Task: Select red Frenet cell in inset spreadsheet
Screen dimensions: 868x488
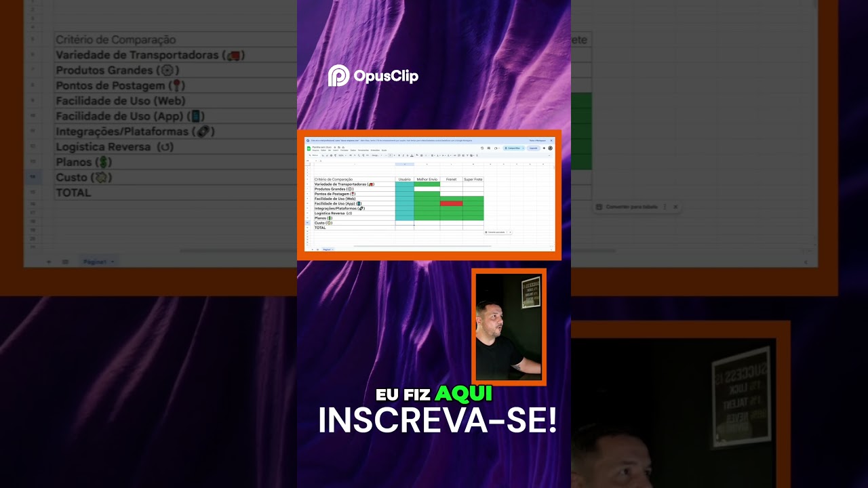Action: 452,203
